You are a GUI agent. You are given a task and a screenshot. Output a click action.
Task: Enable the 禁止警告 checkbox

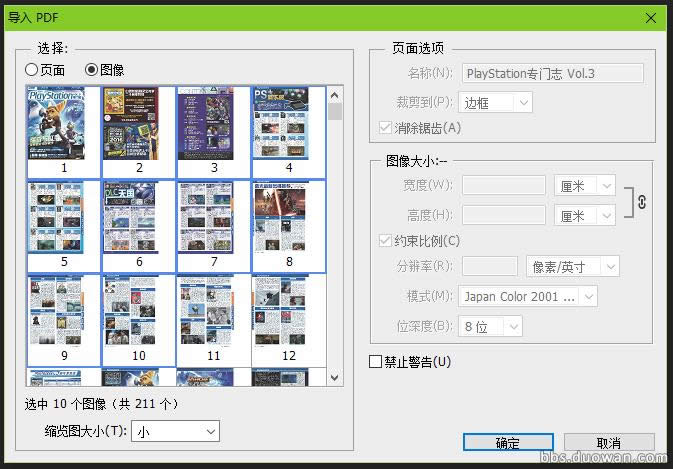376,362
